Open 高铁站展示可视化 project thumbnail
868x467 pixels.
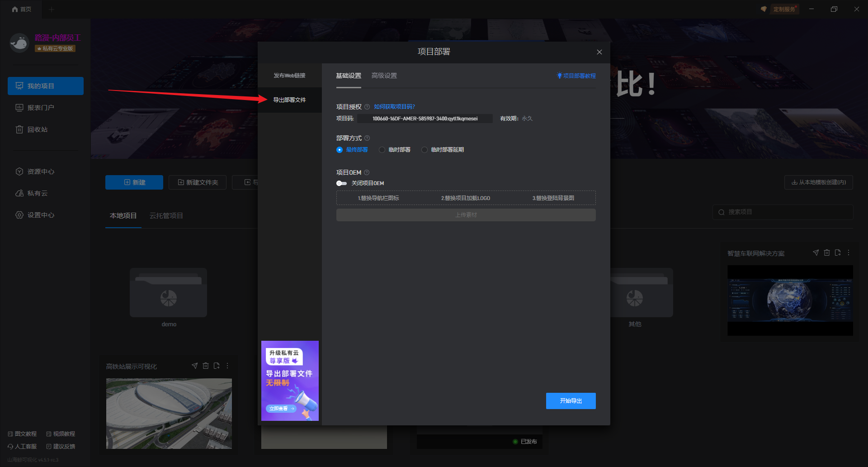coord(169,414)
